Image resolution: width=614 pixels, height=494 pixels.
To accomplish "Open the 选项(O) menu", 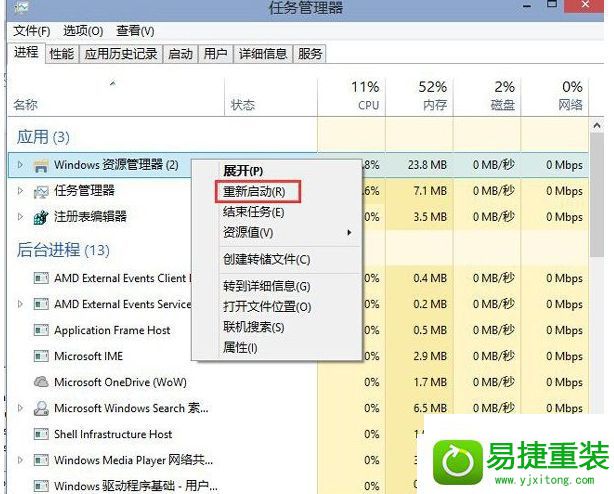I will 83,31.
